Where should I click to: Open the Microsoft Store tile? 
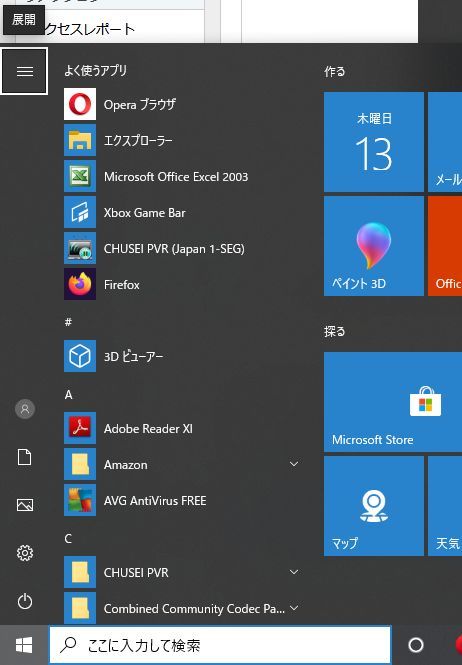coord(393,402)
